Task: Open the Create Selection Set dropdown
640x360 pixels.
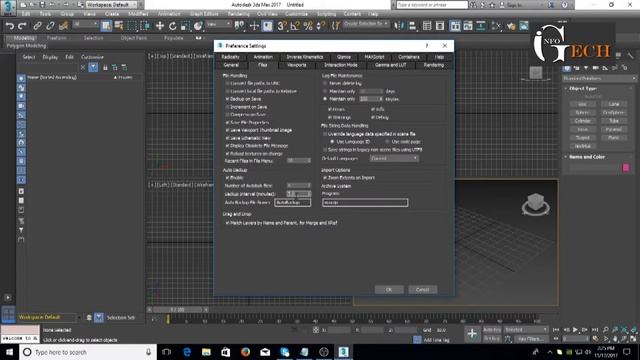Action: click(x=366, y=24)
